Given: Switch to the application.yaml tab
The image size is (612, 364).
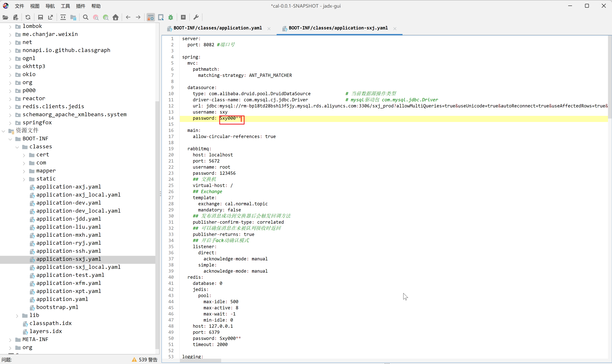Looking at the screenshot, I should 217,28.
